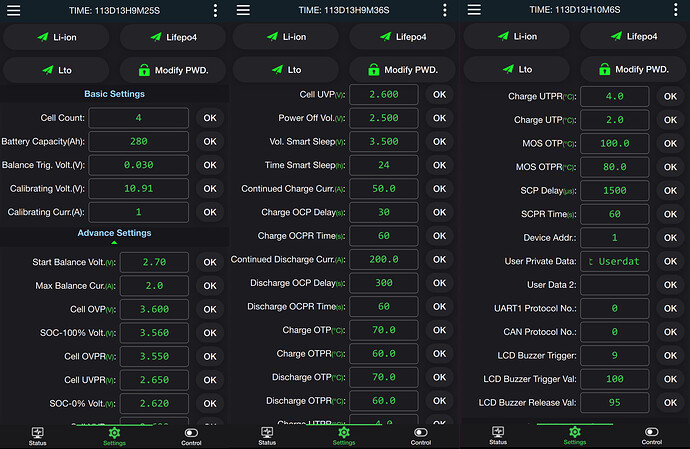This screenshot has height=449, width=690.
Task: Apply Lifepo4 preset on the 113D13H9M36S screen
Action: [x=403, y=37]
